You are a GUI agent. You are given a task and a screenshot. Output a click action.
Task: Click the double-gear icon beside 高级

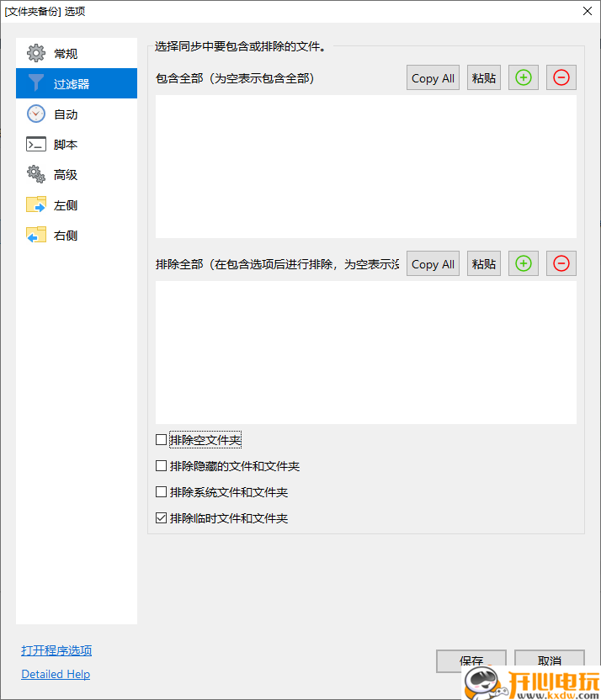36,174
